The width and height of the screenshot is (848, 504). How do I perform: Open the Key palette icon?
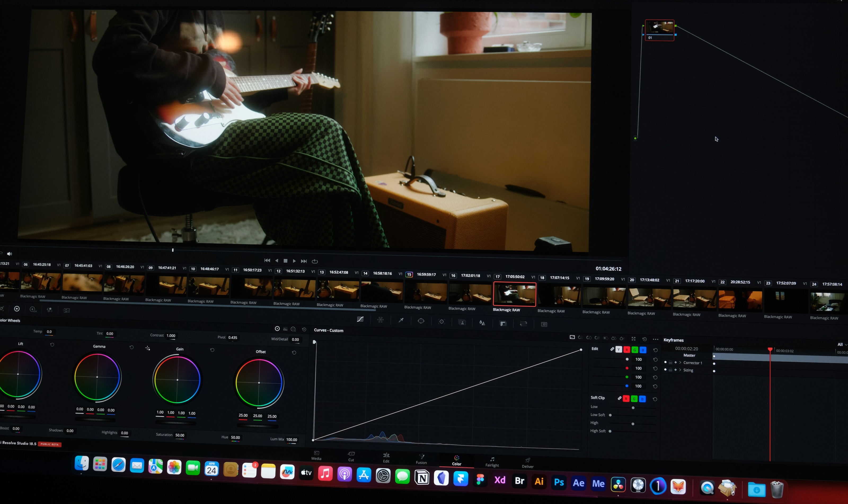[503, 323]
